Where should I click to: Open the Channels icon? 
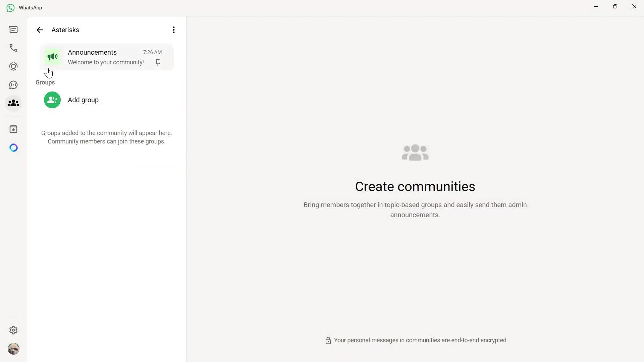click(13, 84)
